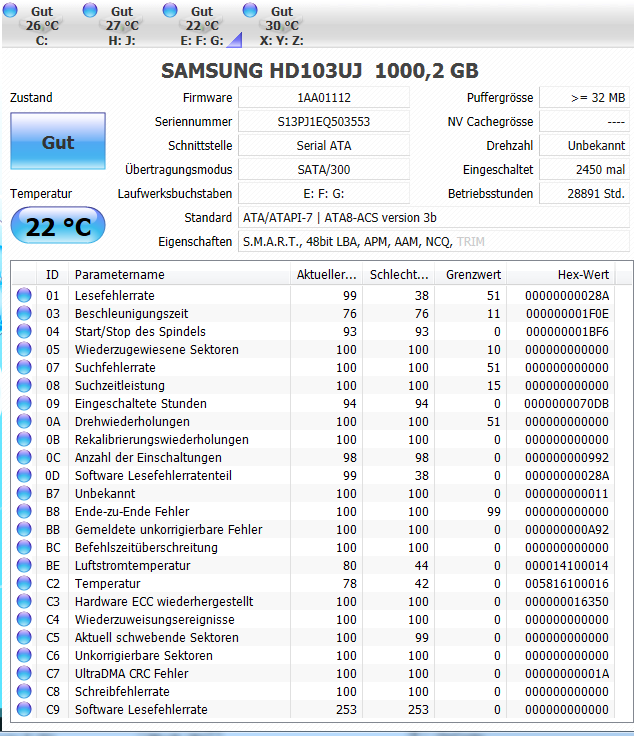Click the blue status orb above X: Y: Z:
Image resolution: width=634 pixels, height=736 pixels.
tap(250, 10)
